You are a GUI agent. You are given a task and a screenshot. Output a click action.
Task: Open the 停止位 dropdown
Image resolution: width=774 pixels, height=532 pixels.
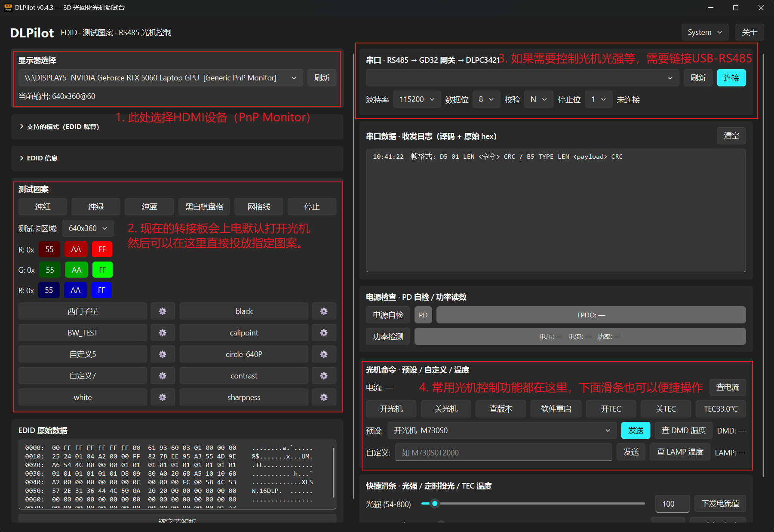(598, 99)
